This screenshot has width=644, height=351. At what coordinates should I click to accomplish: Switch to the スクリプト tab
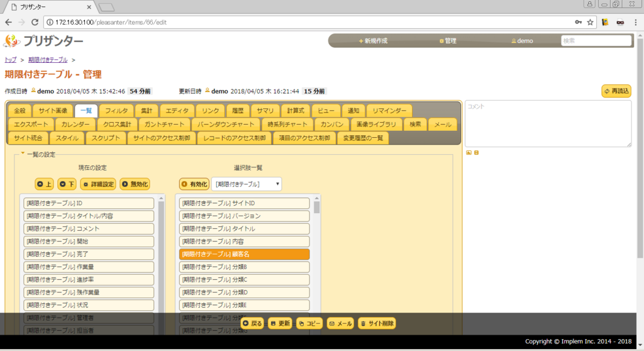click(106, 138)
